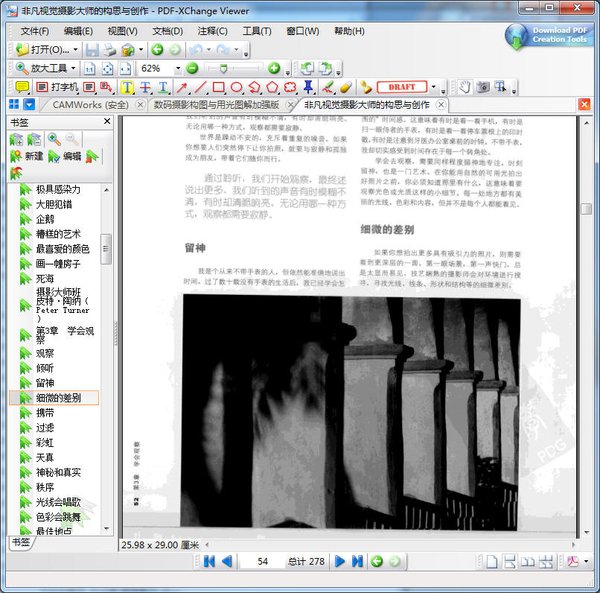Click the Print icon in toolbar
Image resolution: width=600 pixels, height=593 pixels.
click(110, 49)
